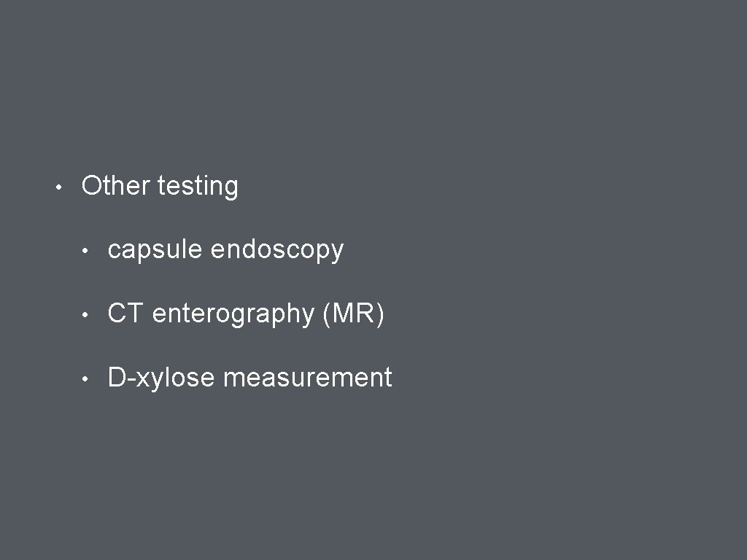Click the hyphen in D-xylose
Screen dimensions: 747x560
pyautogui.click(x=127, y=379)
